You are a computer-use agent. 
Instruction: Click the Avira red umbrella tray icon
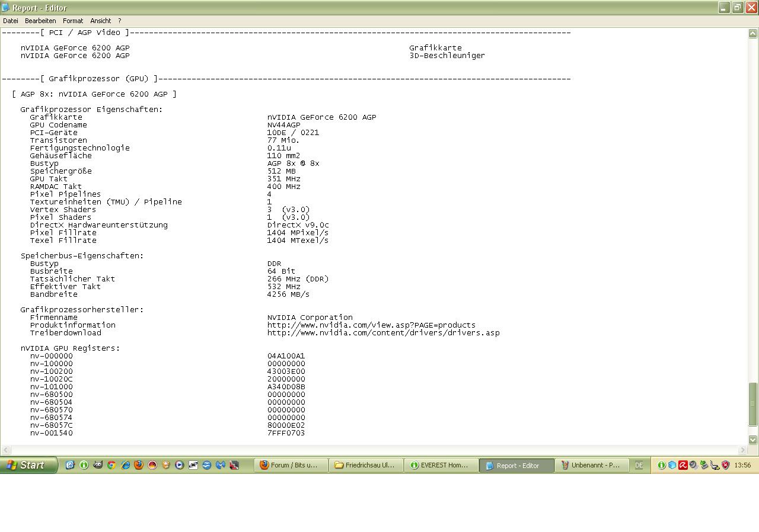pos(683,465)
